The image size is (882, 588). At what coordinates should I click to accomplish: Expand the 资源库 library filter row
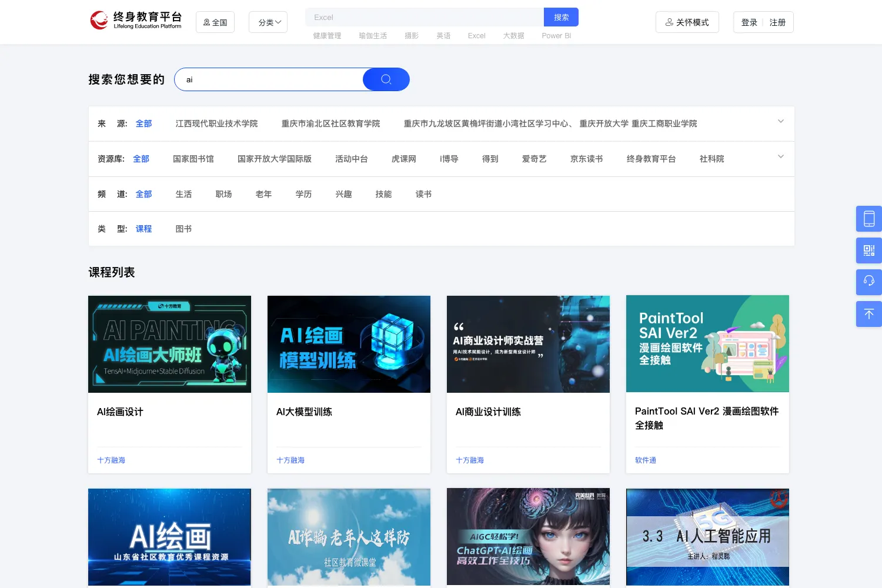coord(781,156)
